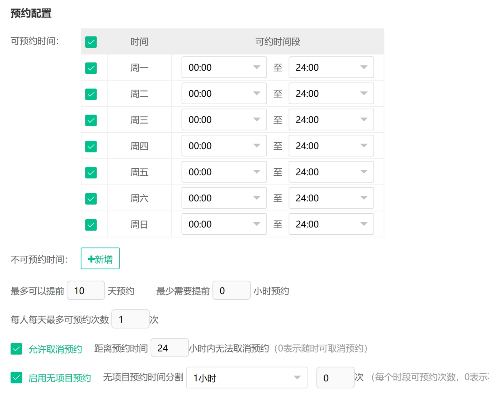Image resolution: width=489 pixels, height=396 pixels.
Task: Toggle the 周日 row checkbox
Action: (91, 224)
